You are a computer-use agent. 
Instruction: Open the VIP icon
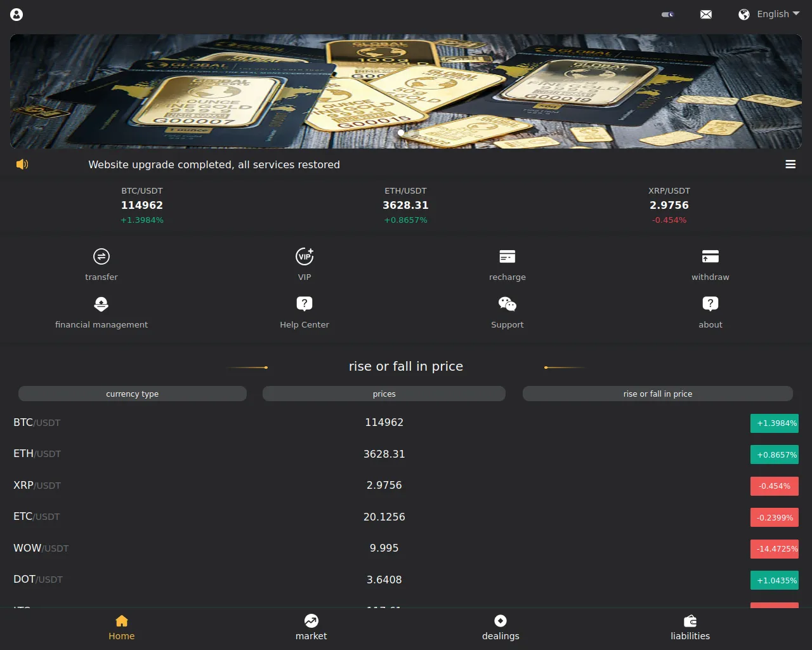click(304, 256)
